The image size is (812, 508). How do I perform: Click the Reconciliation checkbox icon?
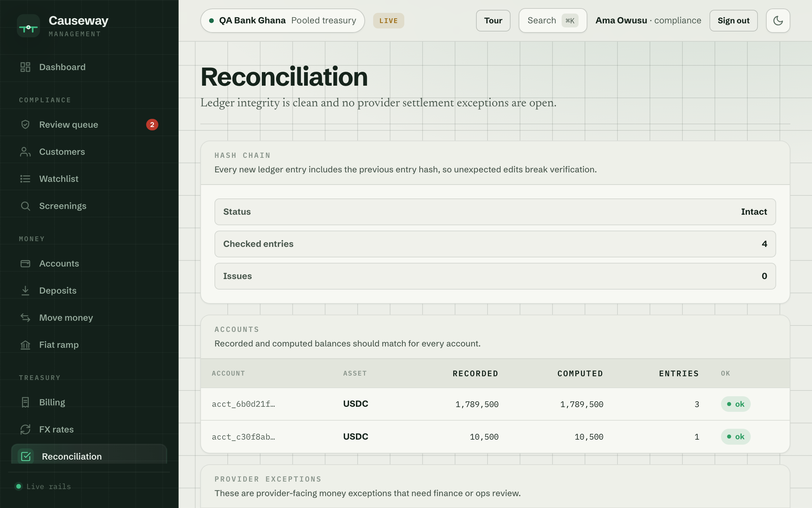(x=26, y=456)
